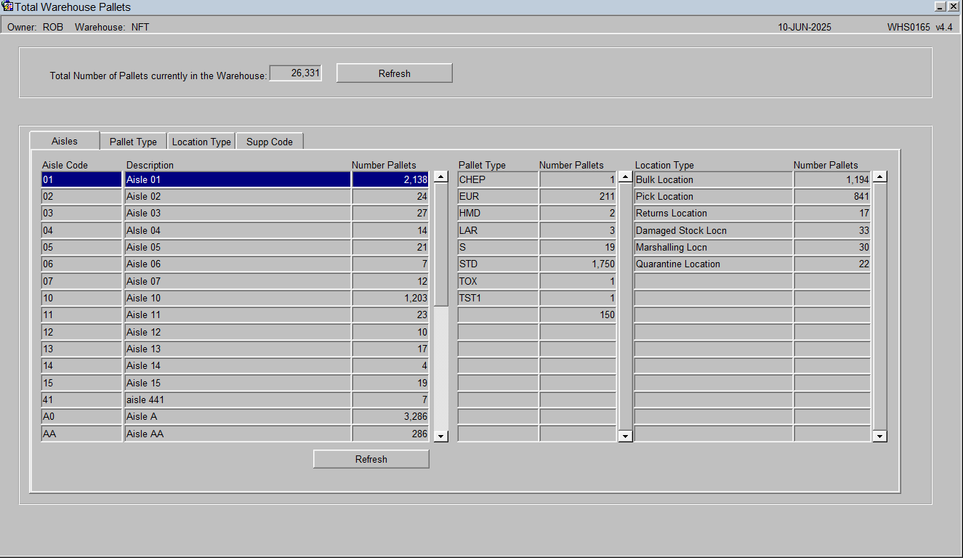Select the CHEP pallet type
This screenshot has height=560, width=963.
point(498,179)
